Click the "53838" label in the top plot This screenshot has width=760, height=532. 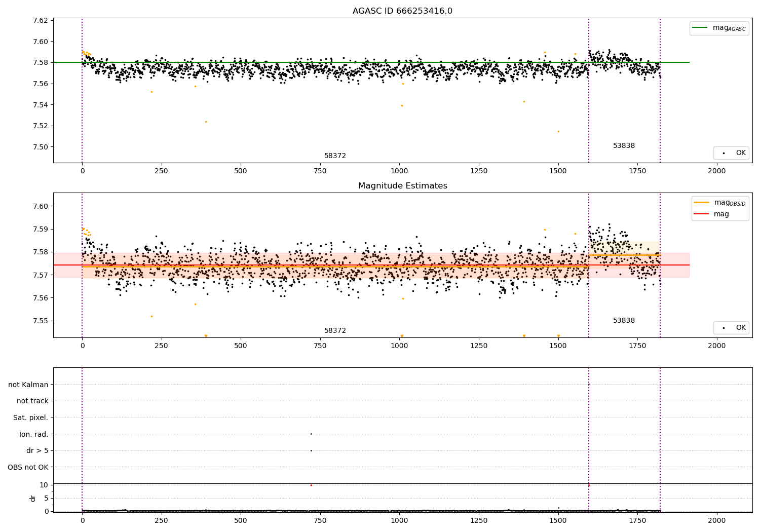[624, 145]
